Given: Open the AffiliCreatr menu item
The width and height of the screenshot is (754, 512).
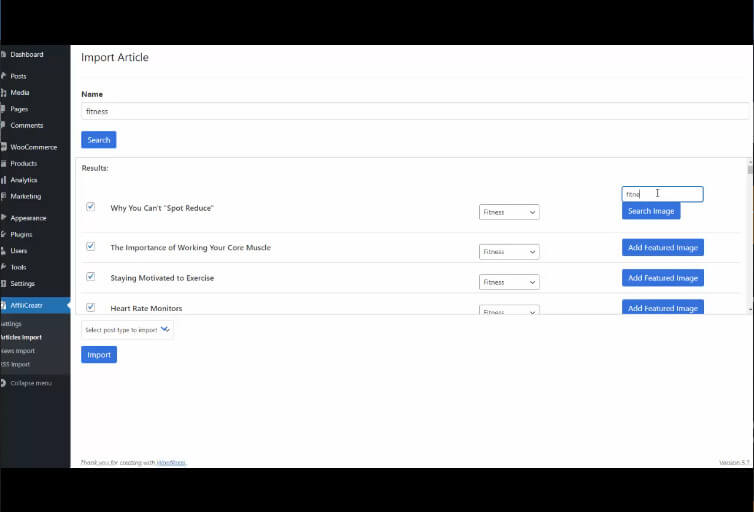Looking at the screenshot, I should pyautogui.click(x=26, y=305).
